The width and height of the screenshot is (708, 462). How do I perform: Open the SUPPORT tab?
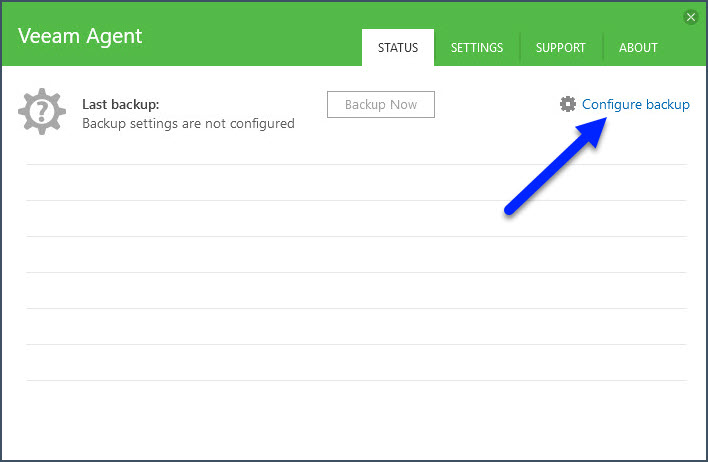tap(560, 47)
